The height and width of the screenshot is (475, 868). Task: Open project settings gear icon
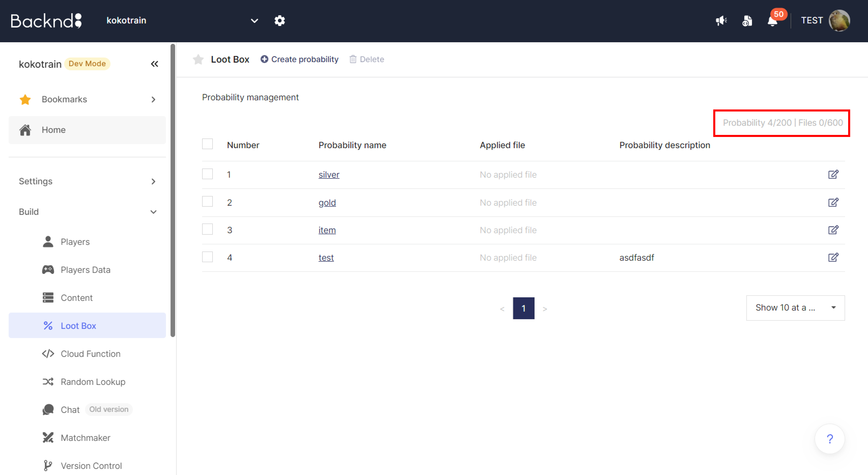tap(279, 20)
